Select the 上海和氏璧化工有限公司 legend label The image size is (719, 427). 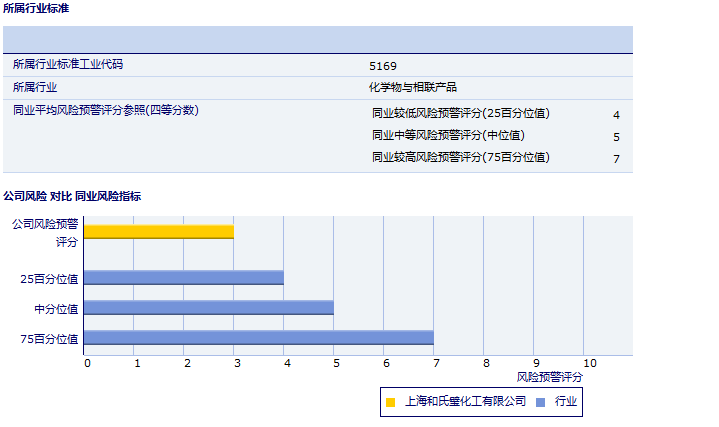coord(465,402)
